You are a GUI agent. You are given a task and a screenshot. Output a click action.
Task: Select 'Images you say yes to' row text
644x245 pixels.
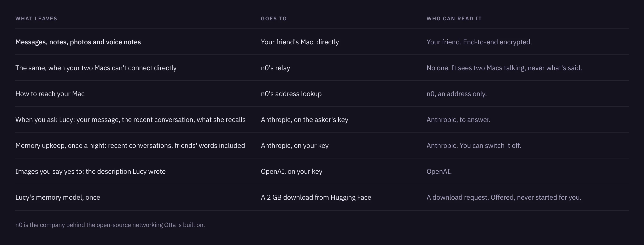point(90,171)
